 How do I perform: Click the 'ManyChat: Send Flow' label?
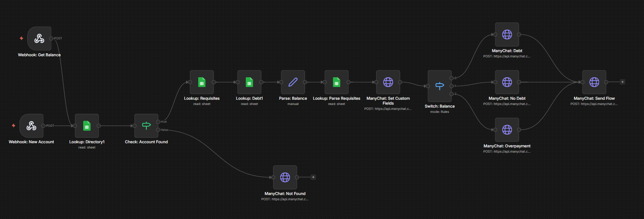(x=594, y=98)
